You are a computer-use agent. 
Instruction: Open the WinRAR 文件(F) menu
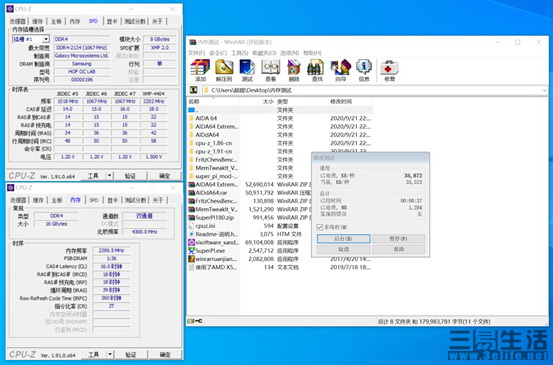click(196, 53)
